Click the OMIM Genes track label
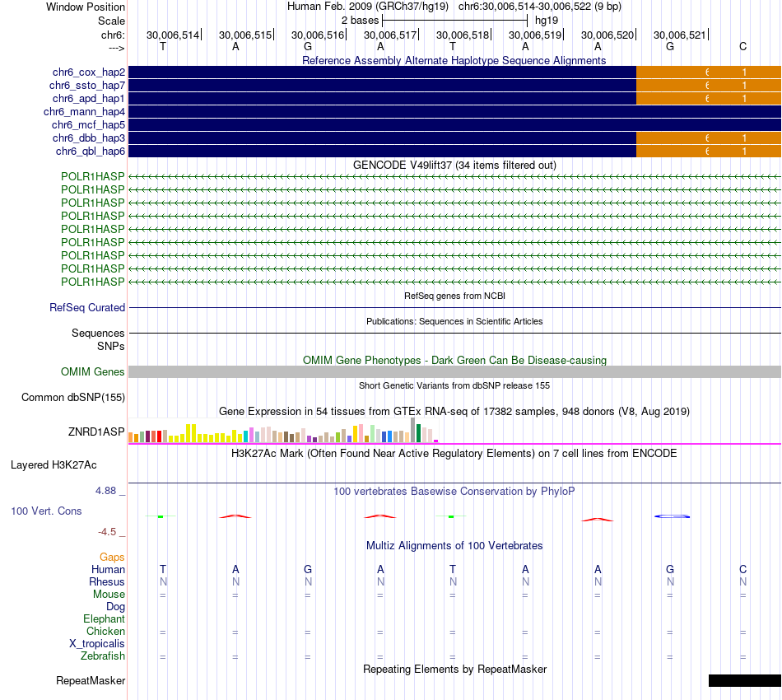This screenshot has width=782, height=700. point(92,371)
